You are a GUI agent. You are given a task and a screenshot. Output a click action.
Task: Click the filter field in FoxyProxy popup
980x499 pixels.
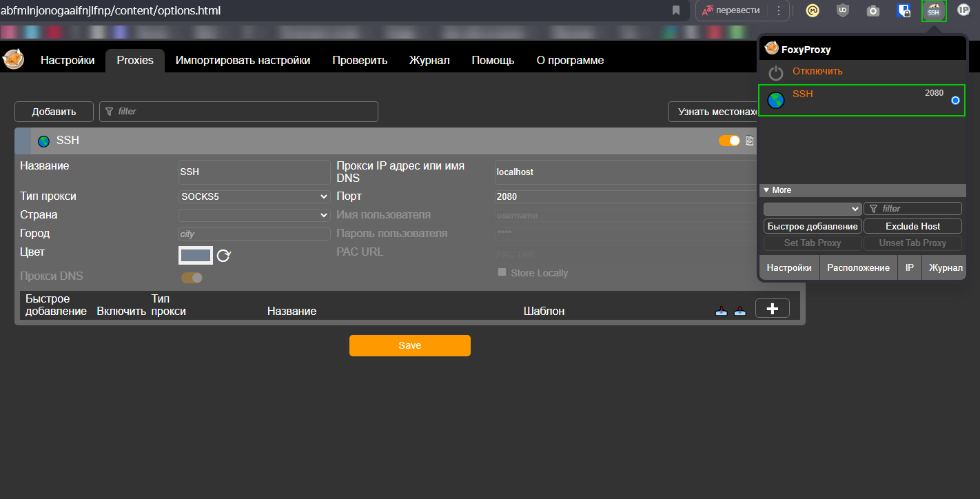pos(912,208)
